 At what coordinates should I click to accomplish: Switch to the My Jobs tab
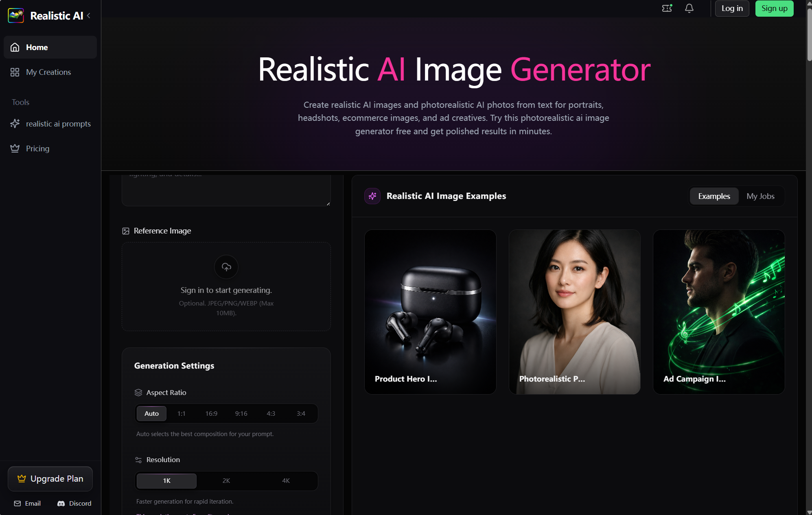760,196
